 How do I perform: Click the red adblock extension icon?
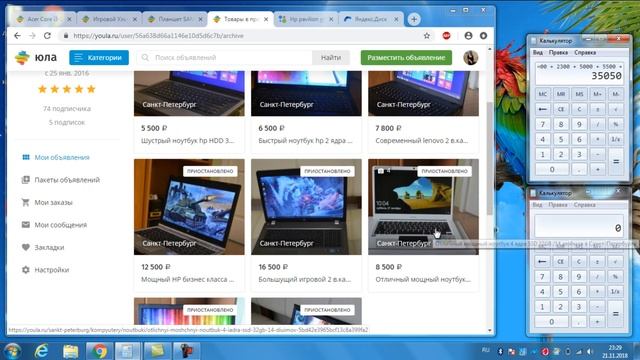[447, 36]
